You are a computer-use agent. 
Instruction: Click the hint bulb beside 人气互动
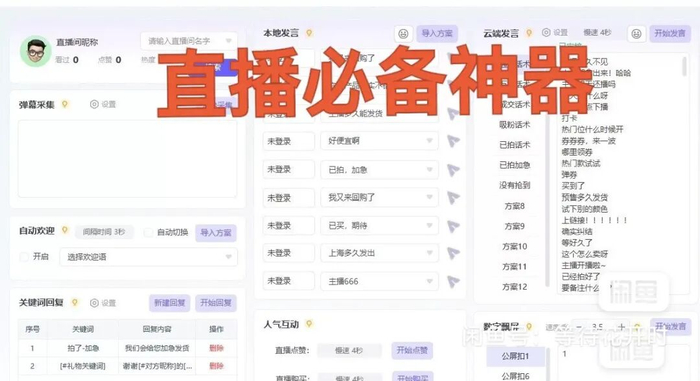coord(309,324)
